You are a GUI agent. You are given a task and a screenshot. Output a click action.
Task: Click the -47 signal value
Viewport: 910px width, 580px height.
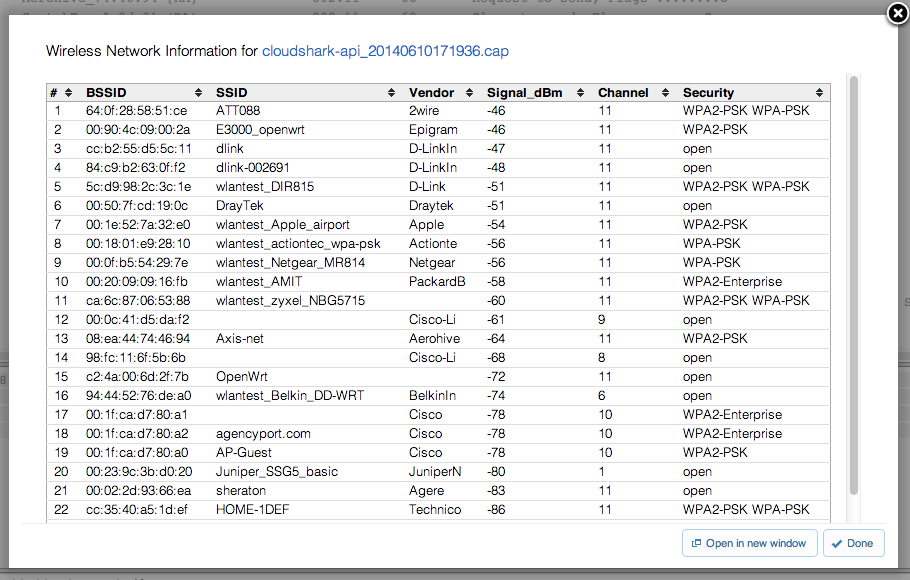tap(496, 149)
